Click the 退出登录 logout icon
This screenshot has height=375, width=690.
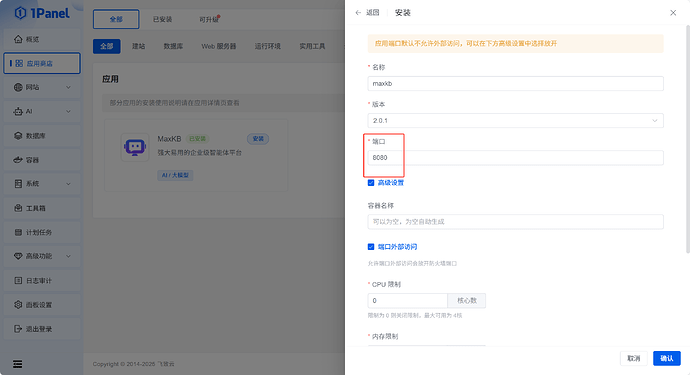coord(18,329)
